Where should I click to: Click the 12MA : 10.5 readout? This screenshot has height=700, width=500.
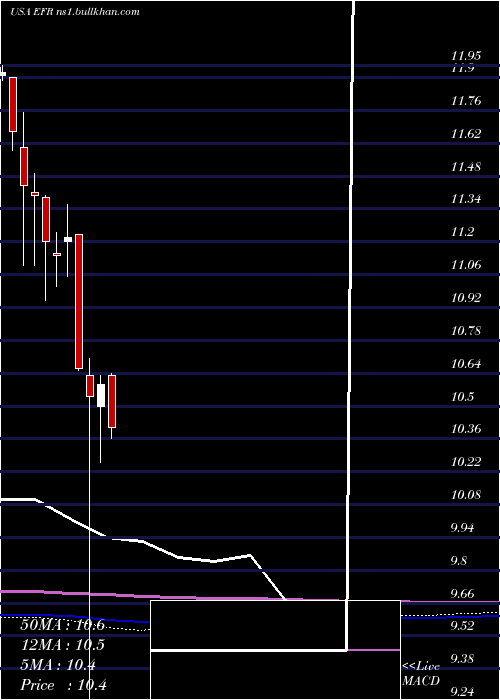62,645
